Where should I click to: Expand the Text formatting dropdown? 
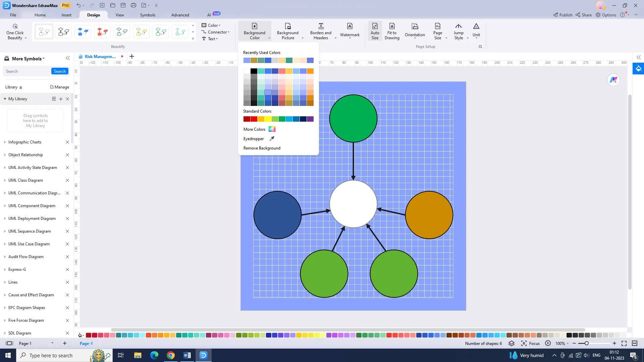pos(216,39)
